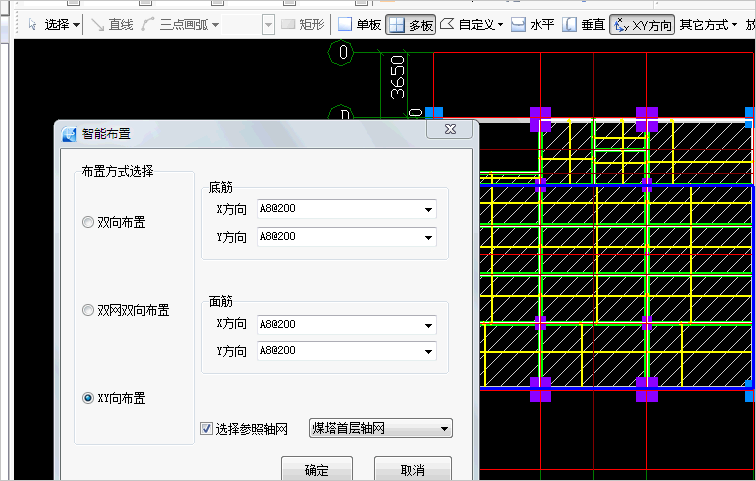Image resolution: width=756 pixels, height=481 pixels.
Task: Uncheck the 选择参照轴网 checkbox
Action: tap(207, 429)
